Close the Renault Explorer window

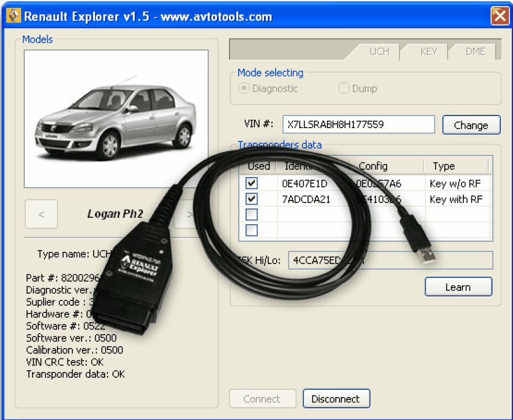[500, 16]
